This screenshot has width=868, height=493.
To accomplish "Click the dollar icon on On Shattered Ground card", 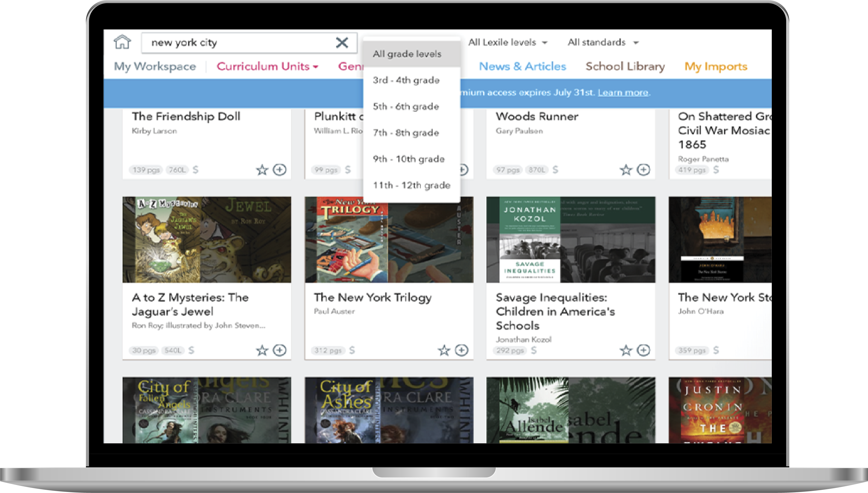I will [716, 170].
